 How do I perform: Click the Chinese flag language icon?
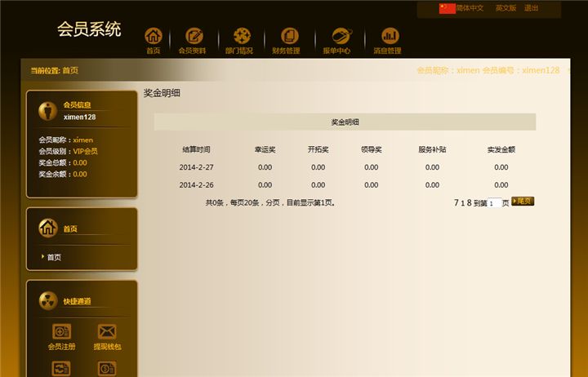click(447, 8)
